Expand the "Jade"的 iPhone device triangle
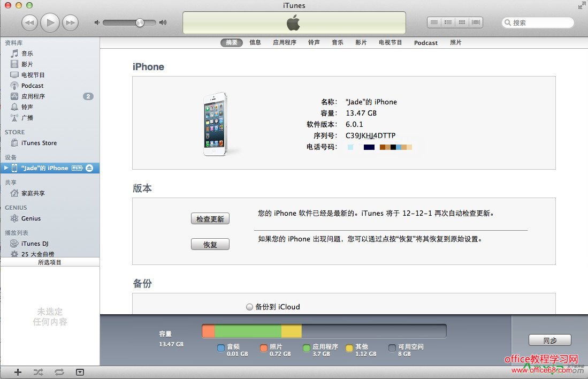588x379 pixels. (x=6, y=168)
